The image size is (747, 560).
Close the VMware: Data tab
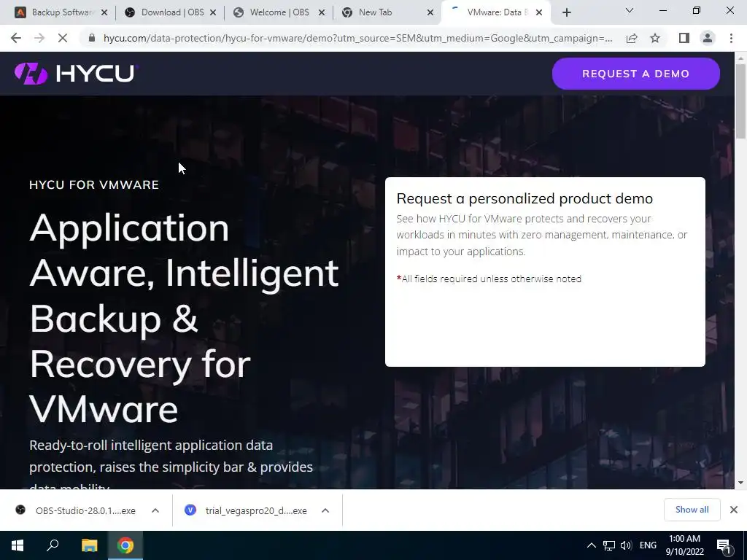539,13
